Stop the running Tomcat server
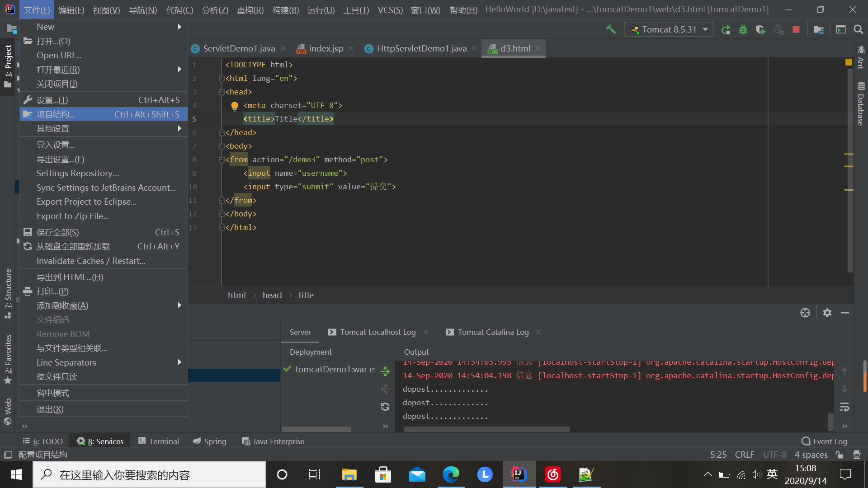 [796, 29]
